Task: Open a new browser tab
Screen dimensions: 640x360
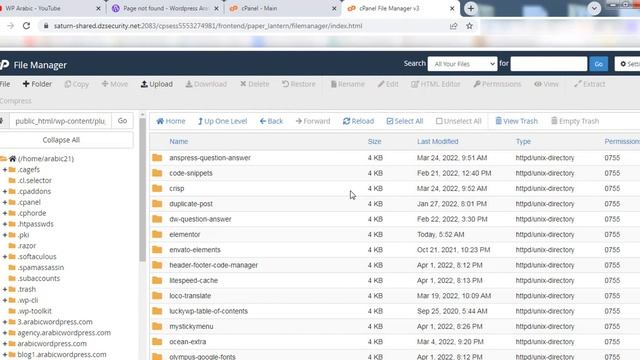Action: [471, 8]
